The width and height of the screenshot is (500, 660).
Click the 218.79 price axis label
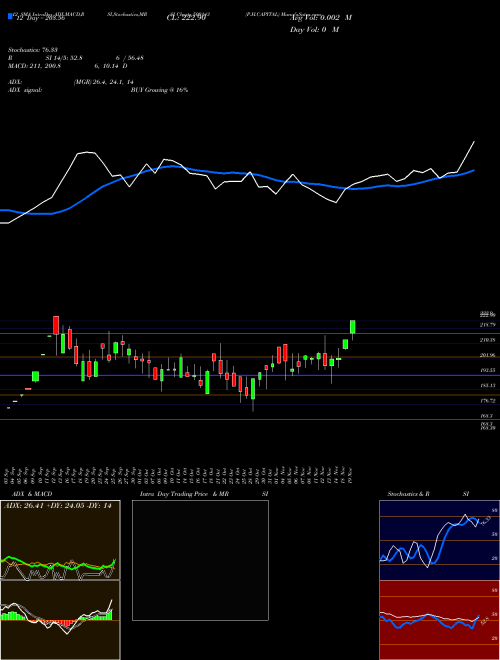tap(487, 325)
